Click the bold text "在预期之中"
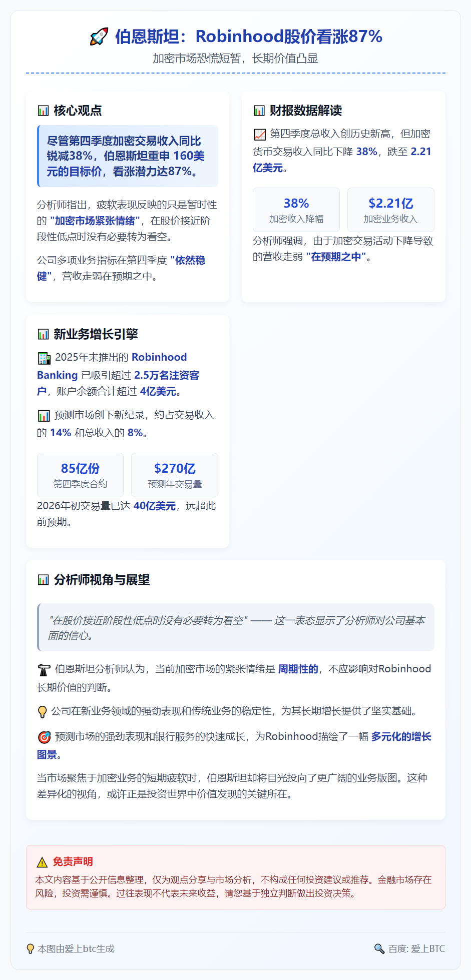This screenshot has height=980, width=471. [x=336, y=257]
